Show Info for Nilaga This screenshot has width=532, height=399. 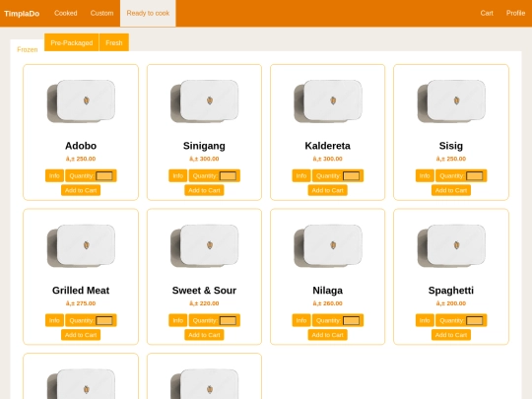[301, 320]
